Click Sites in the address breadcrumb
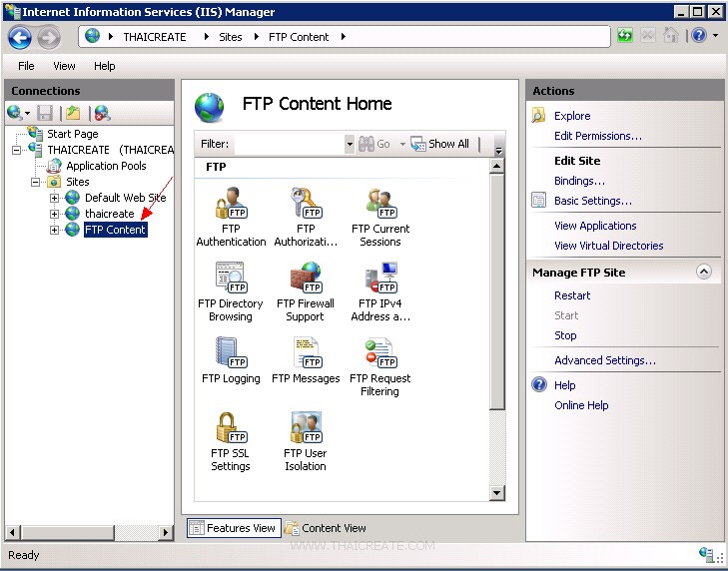The width and height of the screenshot is (728, 571). click(x=231, y=37)
